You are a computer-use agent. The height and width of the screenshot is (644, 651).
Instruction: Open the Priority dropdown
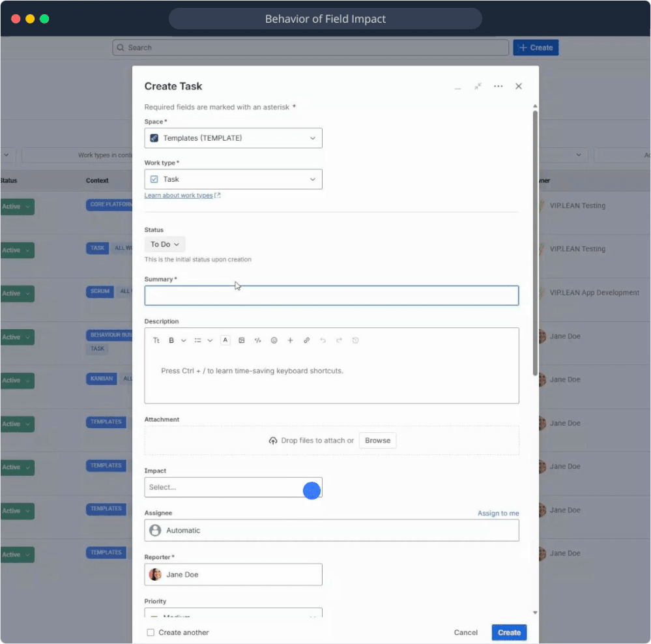point(233,613)
